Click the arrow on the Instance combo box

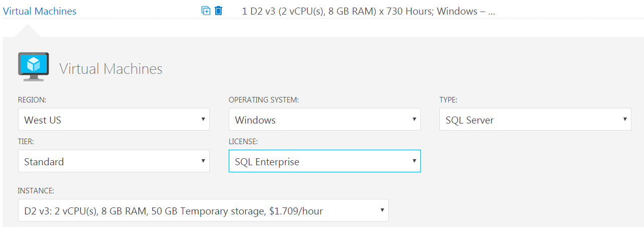coord(382,210)
